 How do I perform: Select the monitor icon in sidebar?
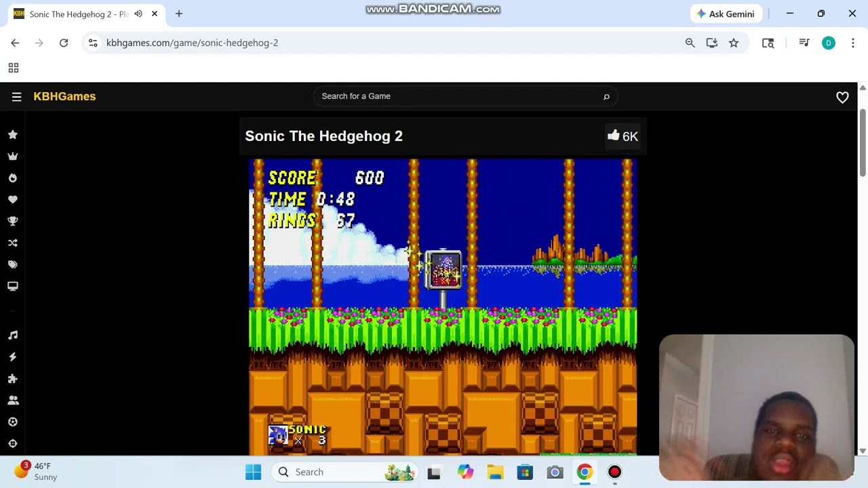pos(12,286)
